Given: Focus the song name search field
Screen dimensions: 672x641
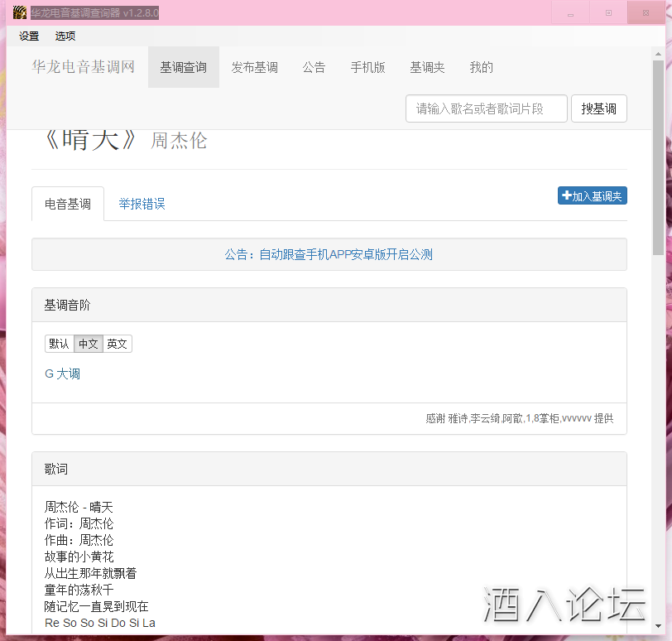Looking at the screenshot, I should point(487,108).
